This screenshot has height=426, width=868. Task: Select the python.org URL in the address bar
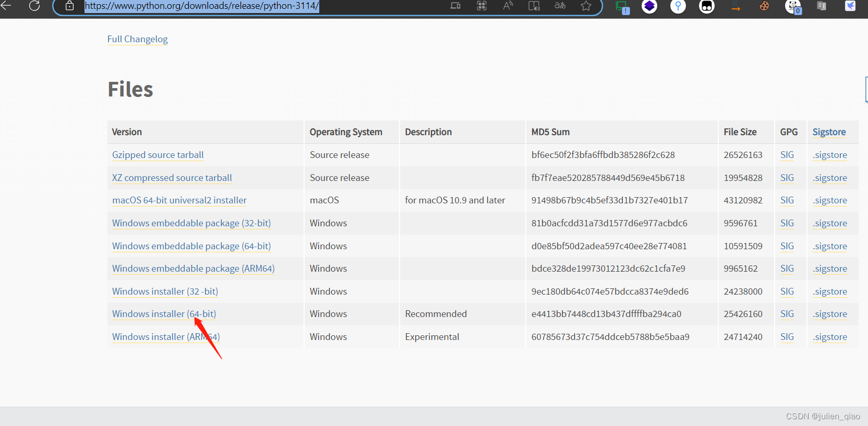point(202,6)
